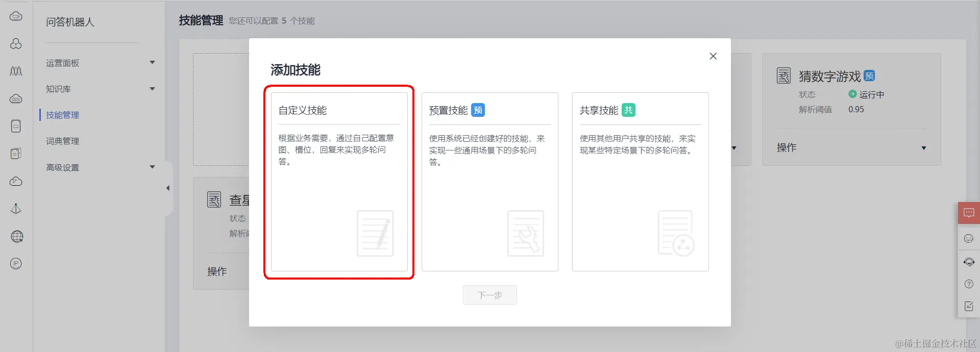Click the green 运行中 status icon
This screenshot has width=980, height=352.
852,94
